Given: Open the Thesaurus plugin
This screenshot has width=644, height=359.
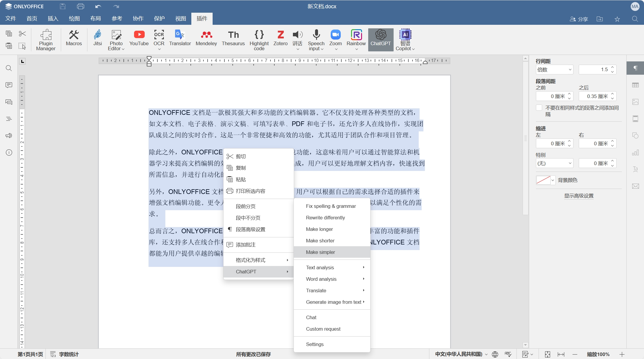Looking at the screenshot, I should [233, 38].
